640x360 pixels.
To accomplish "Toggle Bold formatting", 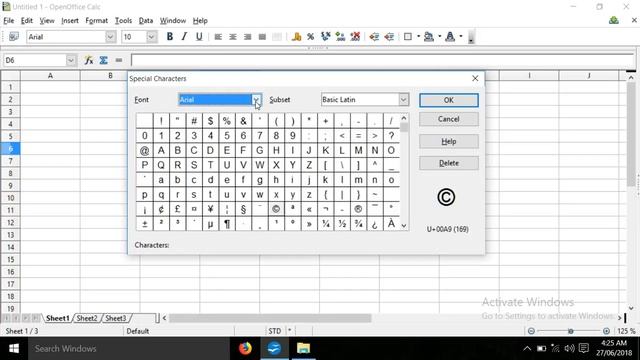I will [170, 37].
